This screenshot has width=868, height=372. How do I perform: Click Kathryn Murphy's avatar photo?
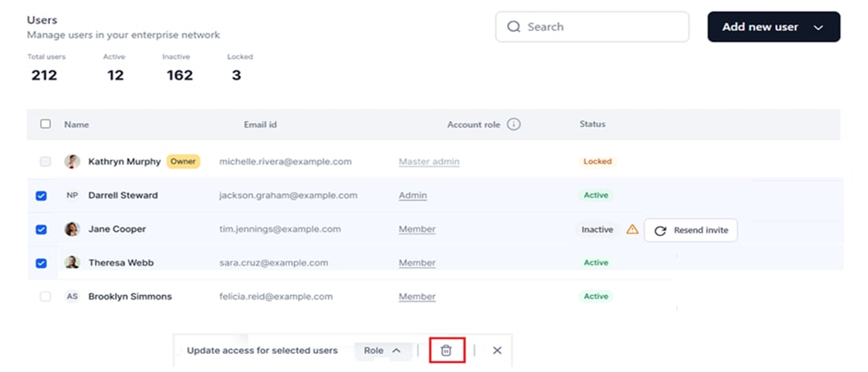click(72, 161)
